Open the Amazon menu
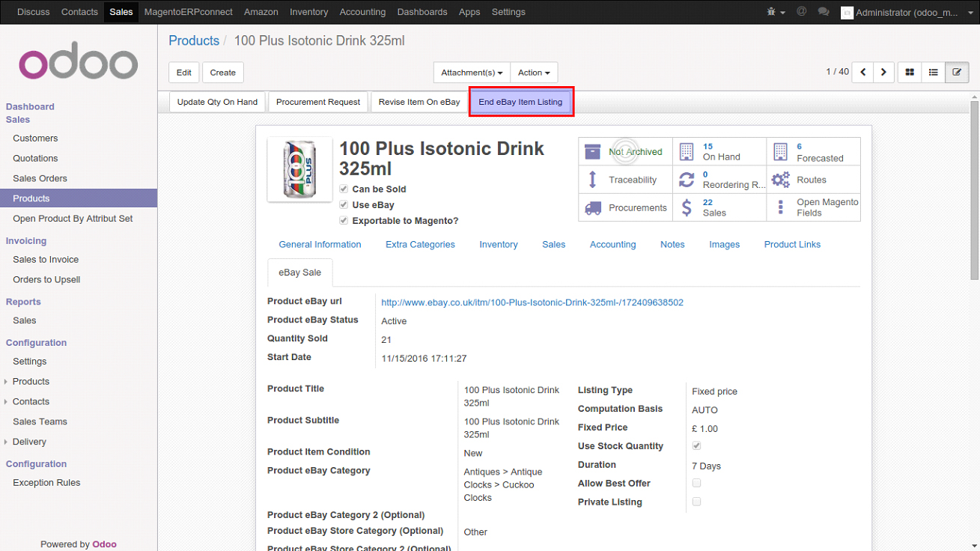Screen dimensions: 980x551 (x=261, y=12)
